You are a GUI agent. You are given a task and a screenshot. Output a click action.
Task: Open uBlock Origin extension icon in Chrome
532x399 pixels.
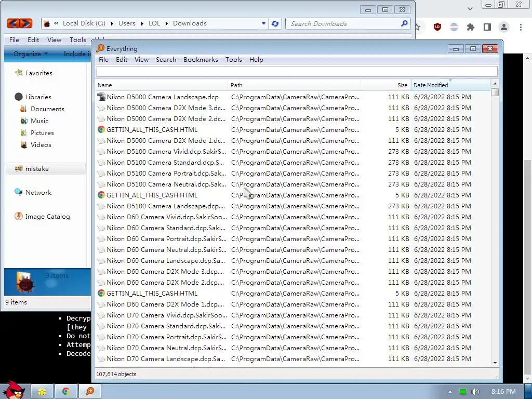point(437,27)
